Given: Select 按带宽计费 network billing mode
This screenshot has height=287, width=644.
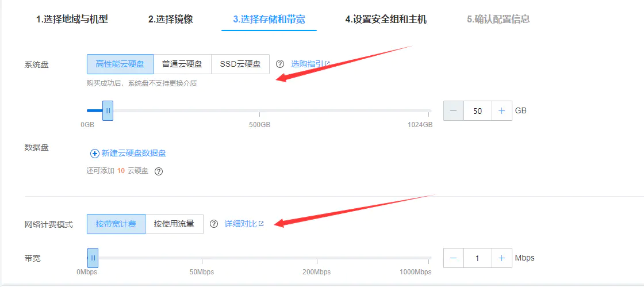Looking at the screenshot, I should pyautogui.click(x=116, y=224).
